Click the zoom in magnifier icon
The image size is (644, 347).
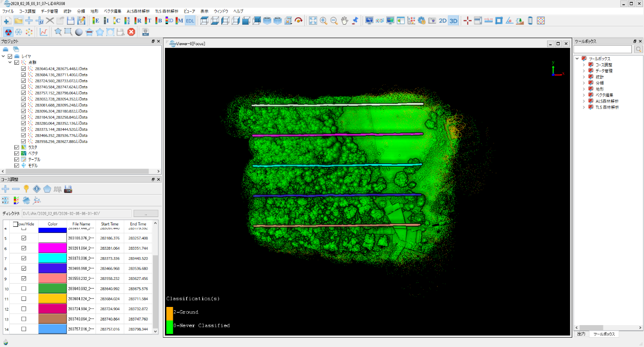(x=323, y=20)
